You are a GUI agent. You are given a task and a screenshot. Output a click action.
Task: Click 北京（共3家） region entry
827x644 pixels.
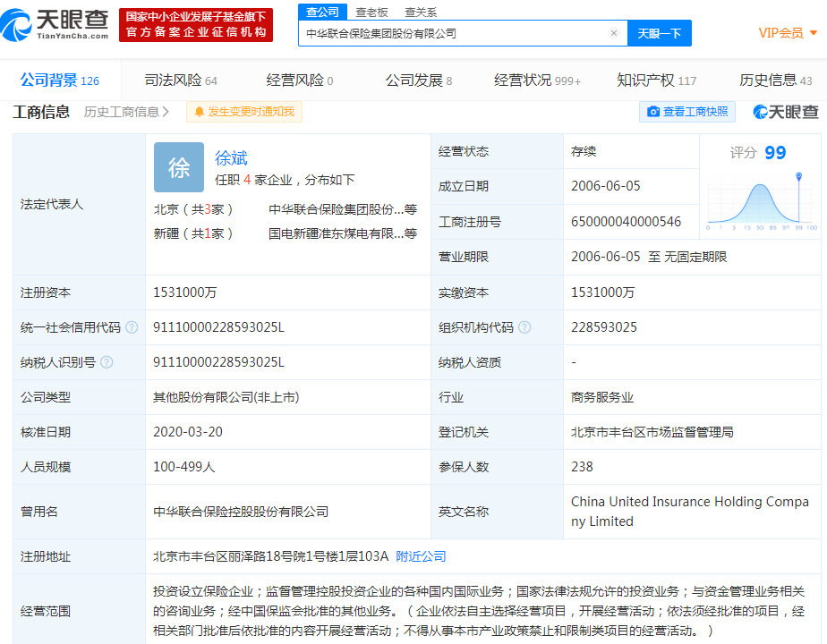click(193, 209)
